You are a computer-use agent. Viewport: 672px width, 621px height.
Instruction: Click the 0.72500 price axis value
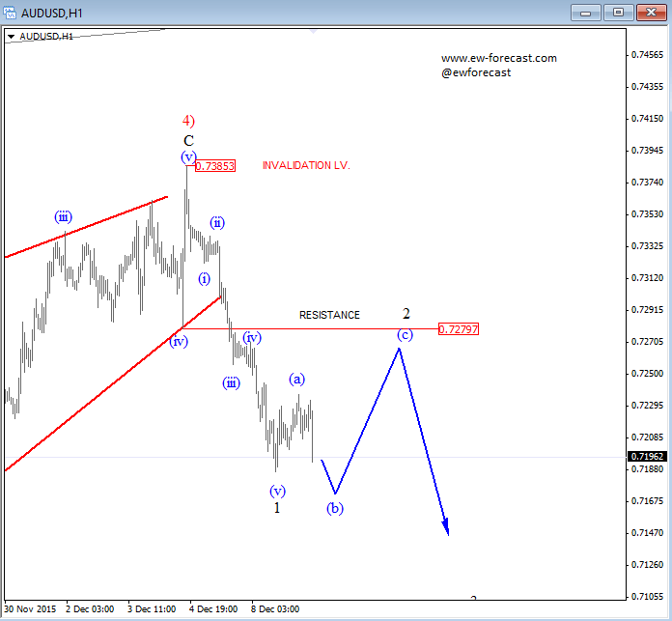point(647,374)
